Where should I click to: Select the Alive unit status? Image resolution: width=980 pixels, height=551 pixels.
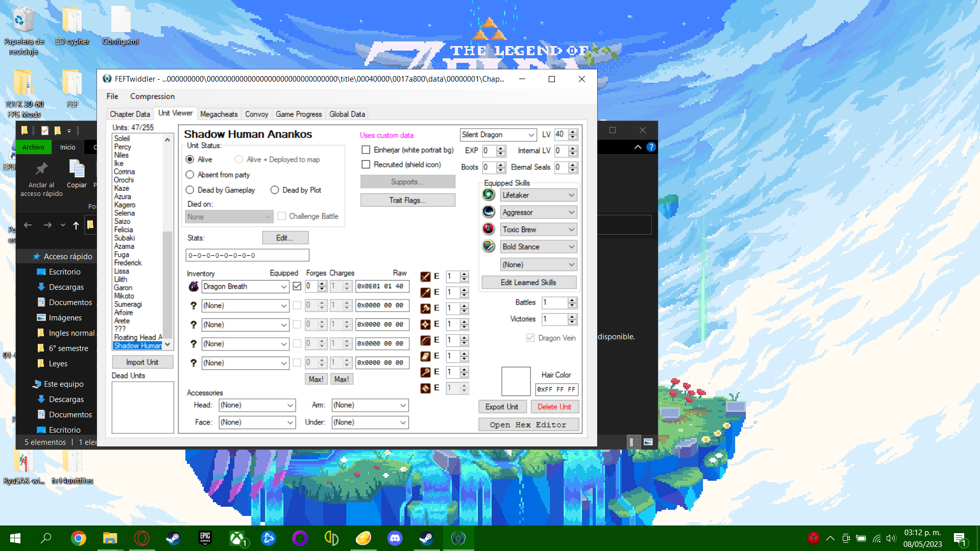pos(190,160)
